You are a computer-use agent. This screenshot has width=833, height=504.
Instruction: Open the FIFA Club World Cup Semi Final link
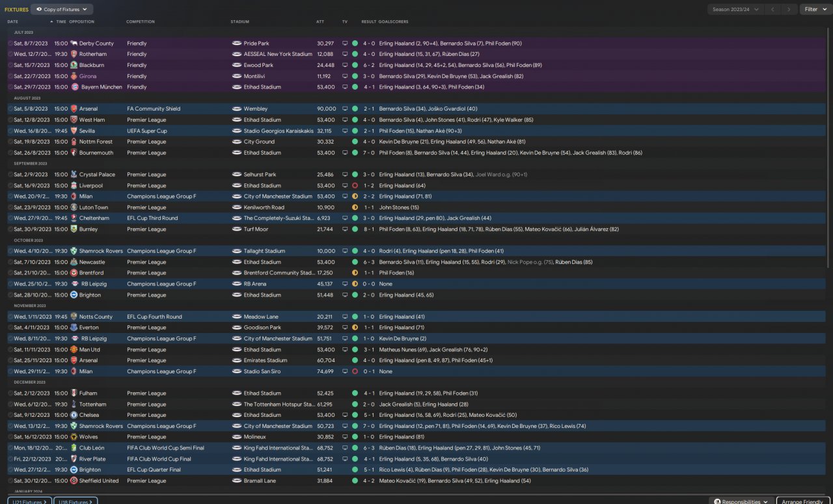165,448
